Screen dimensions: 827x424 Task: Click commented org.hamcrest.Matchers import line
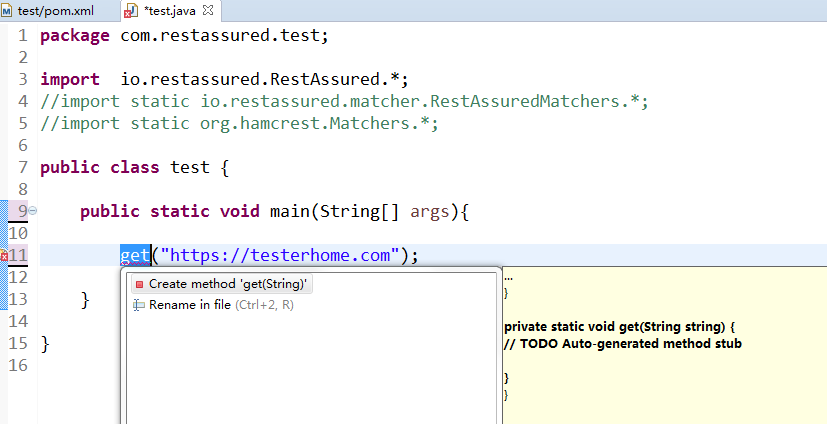[x=239, y=123]
